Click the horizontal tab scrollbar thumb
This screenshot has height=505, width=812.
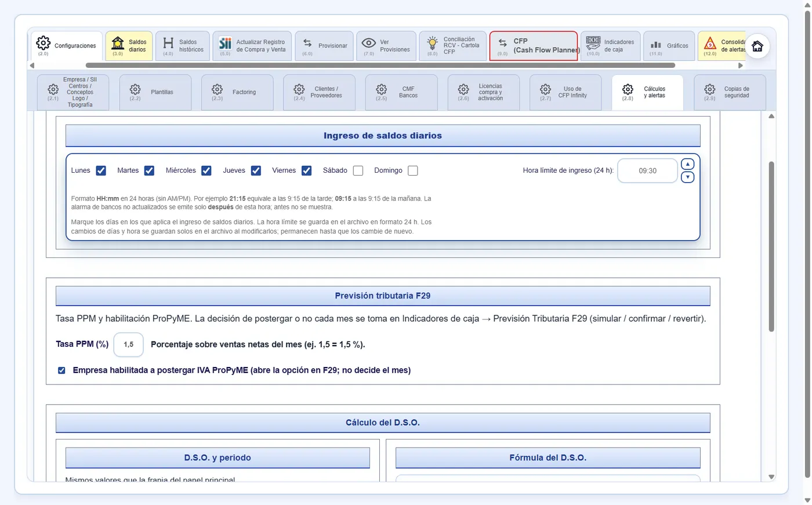point(380,66)
